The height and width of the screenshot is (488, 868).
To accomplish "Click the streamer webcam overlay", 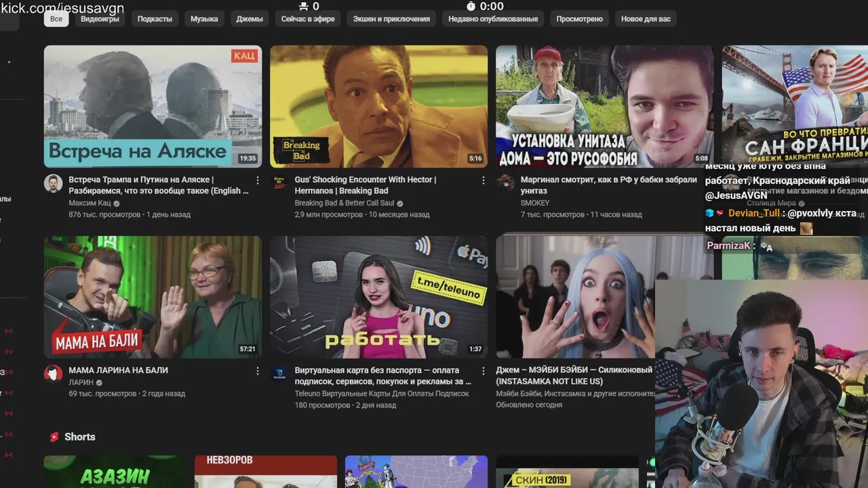I will point(762,384).
